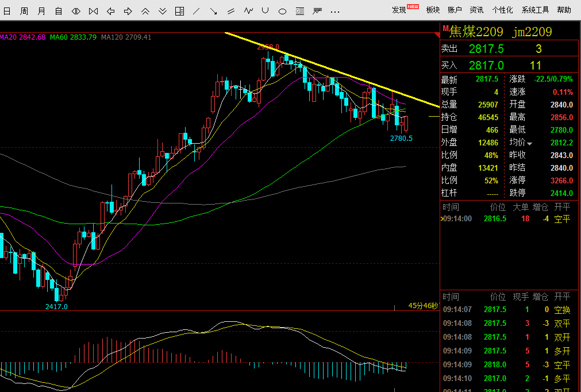The width and height of the screenshot is (581, 392).
Task: Click the horizontal compress chart icon
Action: (93, 11)
